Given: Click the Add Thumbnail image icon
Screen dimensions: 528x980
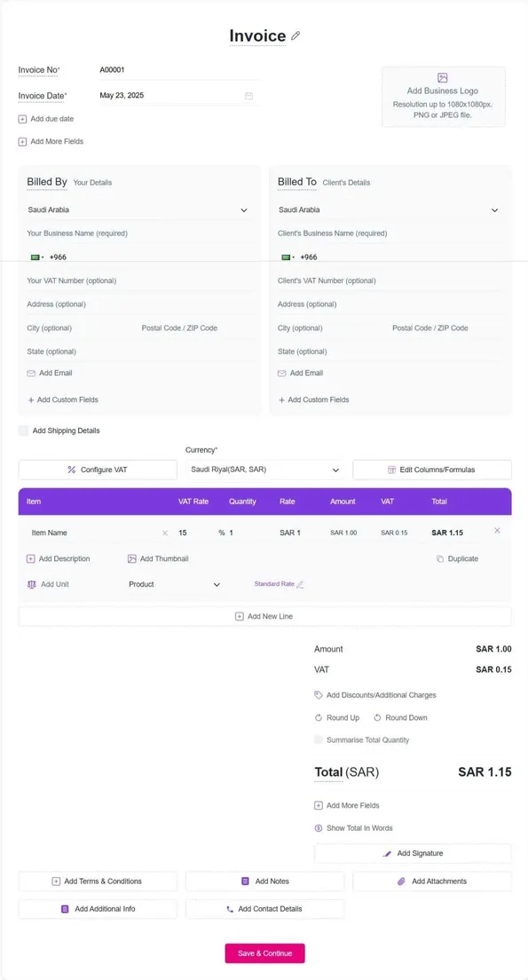Looking at the screenshot, I should click(132, 558).
